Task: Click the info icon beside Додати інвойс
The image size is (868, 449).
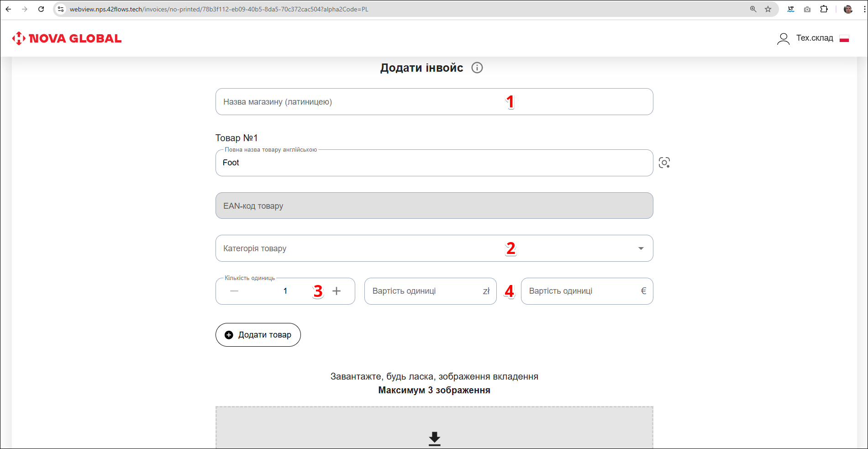Action: [x=477, y=68]
